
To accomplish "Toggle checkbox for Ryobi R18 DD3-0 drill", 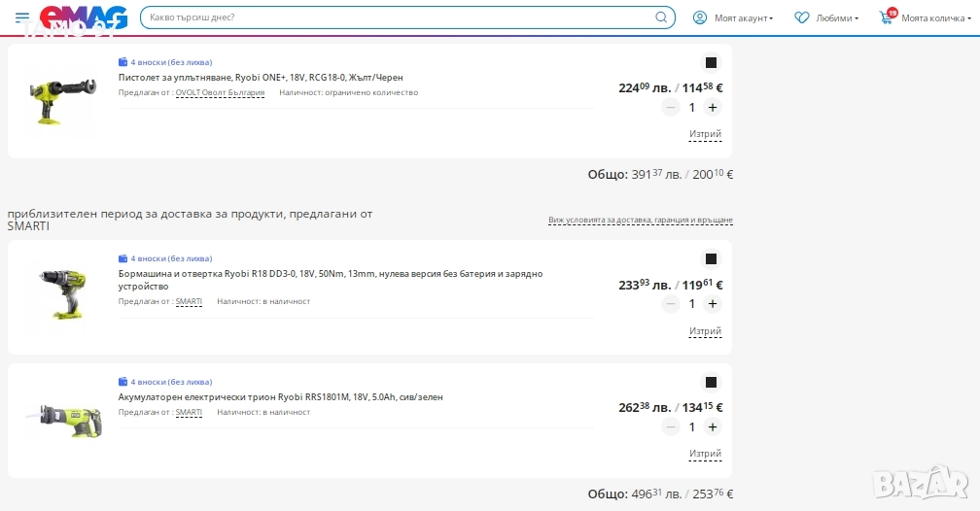I will [x=711, y=259].
